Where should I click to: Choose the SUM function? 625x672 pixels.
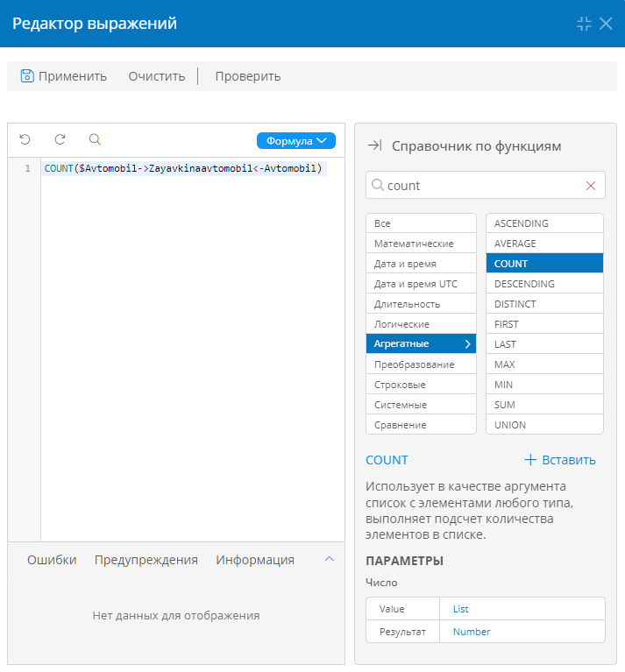coord(544,405)
